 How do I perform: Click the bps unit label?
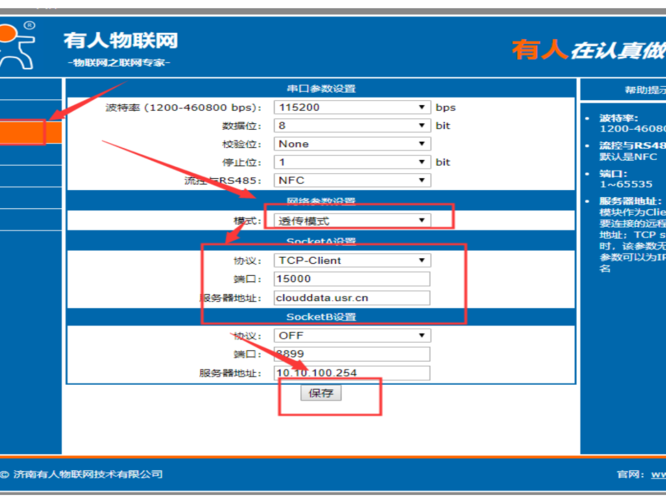pos(446,108)
